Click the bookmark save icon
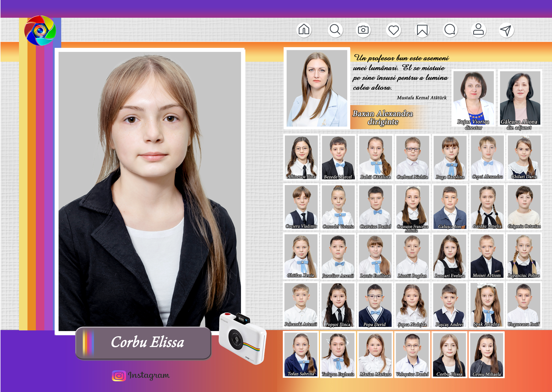Viewport: 552px width, 392px height. (422, 30)
